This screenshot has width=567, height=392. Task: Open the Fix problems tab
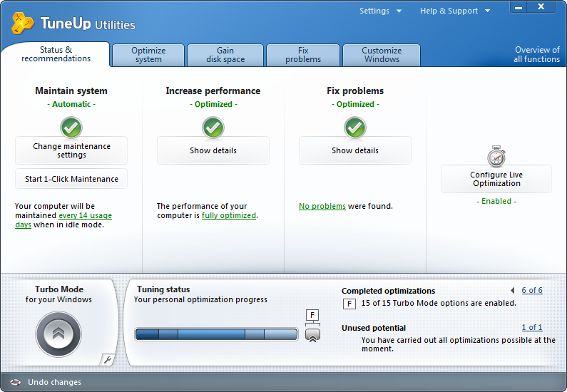click(x=303, y=55)
